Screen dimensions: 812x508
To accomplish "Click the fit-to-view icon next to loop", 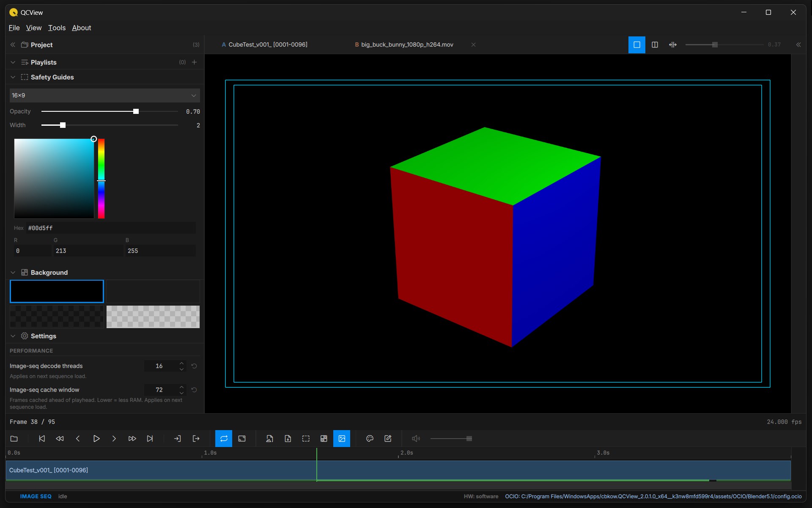I will (x=242, y=439).
